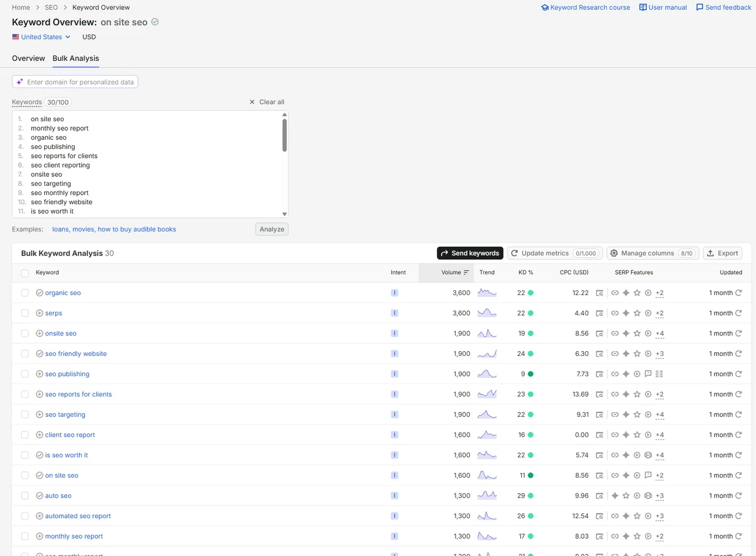Focus the Enter domain for personalized data field
Viewport: 756px width, 556px height.
75,82
